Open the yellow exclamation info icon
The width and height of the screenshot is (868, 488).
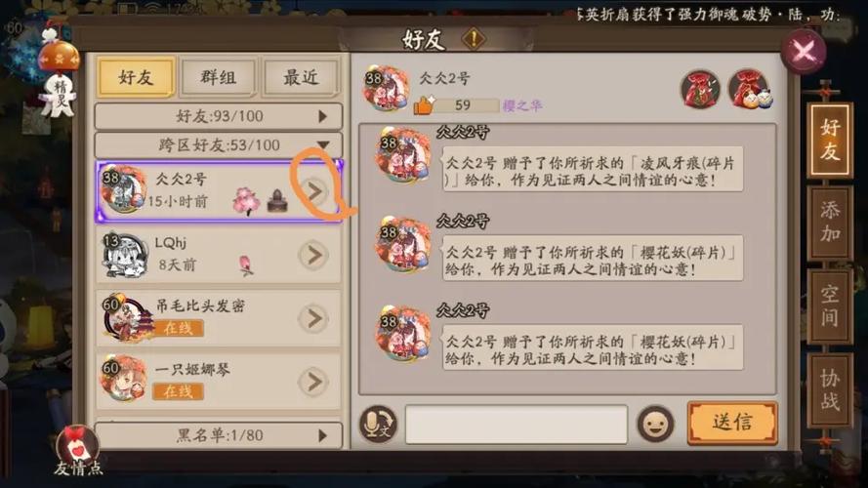pos(474,39)
